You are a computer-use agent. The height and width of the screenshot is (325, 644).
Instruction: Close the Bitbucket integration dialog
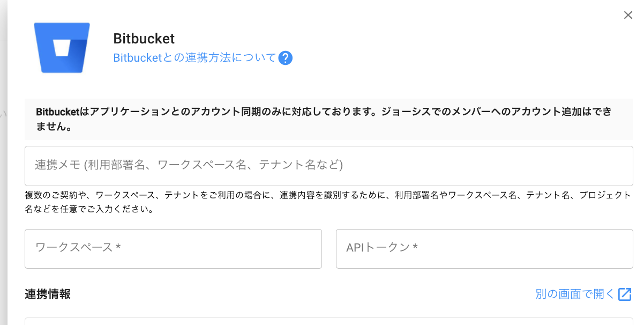click(x=628, y=15)
